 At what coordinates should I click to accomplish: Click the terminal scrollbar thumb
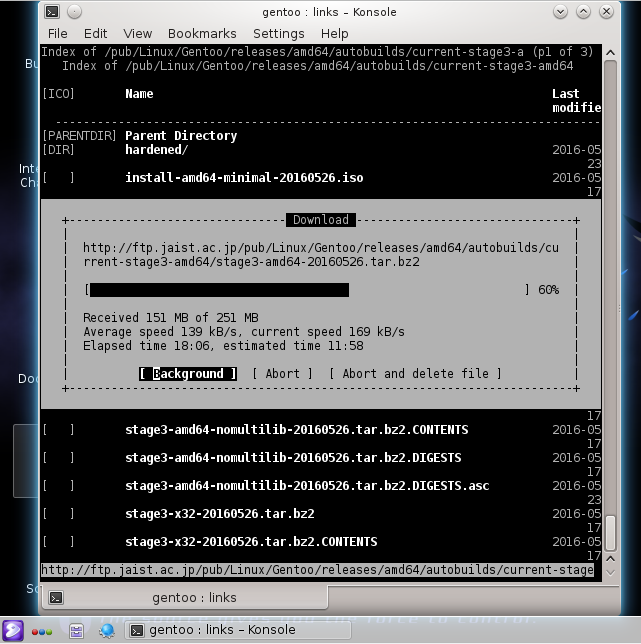point(610,533)
